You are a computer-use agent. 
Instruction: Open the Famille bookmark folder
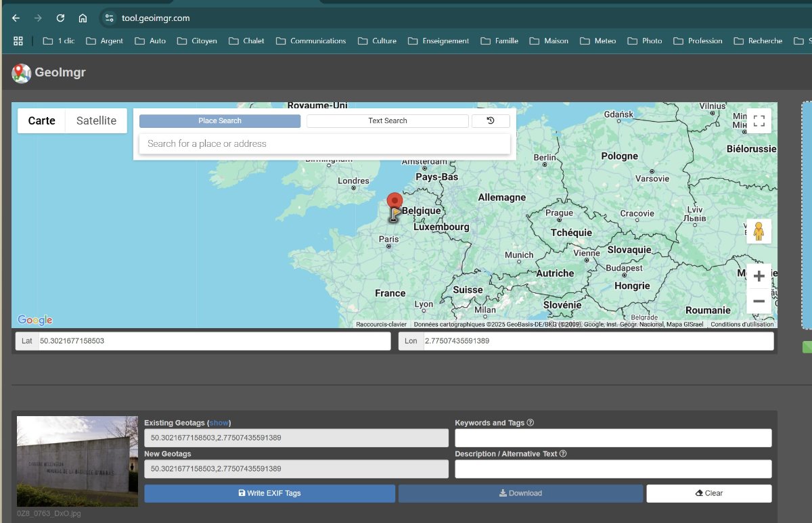pyautogui.click(x=499, y=41)
